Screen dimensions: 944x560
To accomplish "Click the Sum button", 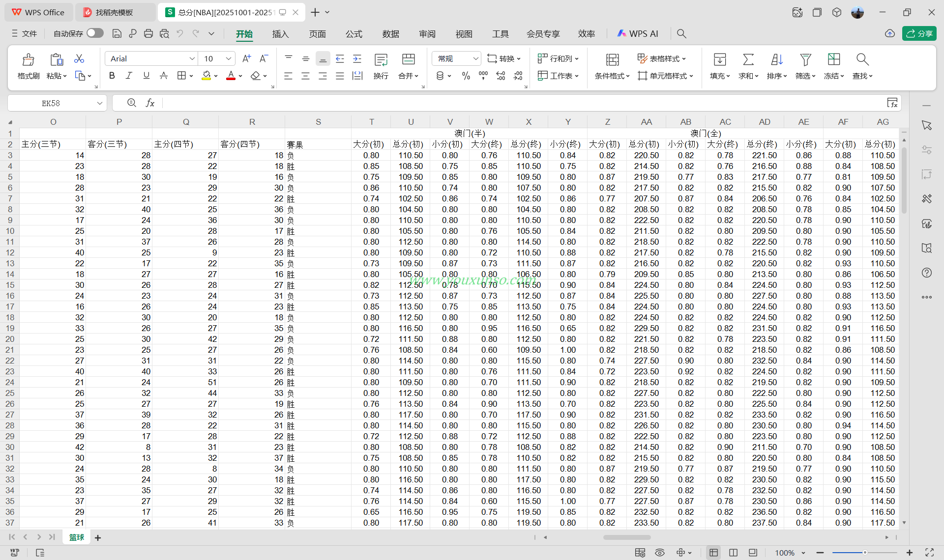I will pyautogui.click(x=748, y=66).
